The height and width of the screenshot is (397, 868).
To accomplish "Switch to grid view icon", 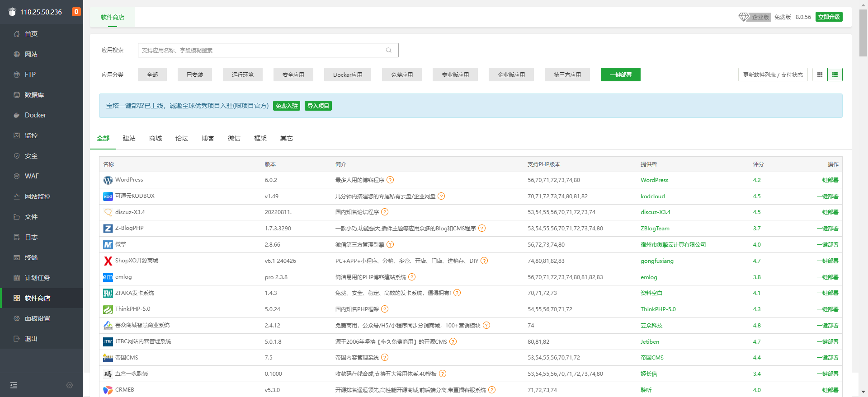I will coord(820,75).
